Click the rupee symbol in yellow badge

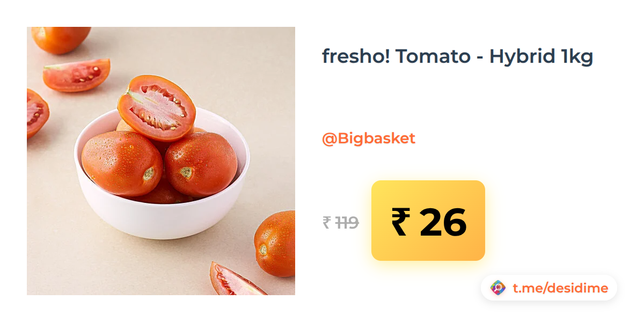pos(400,222)
